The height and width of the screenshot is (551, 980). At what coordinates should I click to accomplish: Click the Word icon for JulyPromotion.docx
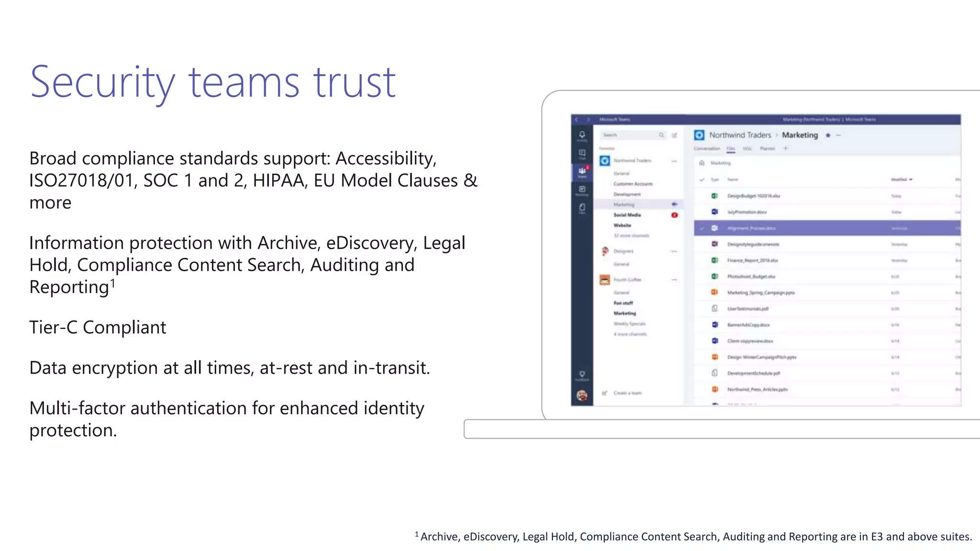(714, 212)
